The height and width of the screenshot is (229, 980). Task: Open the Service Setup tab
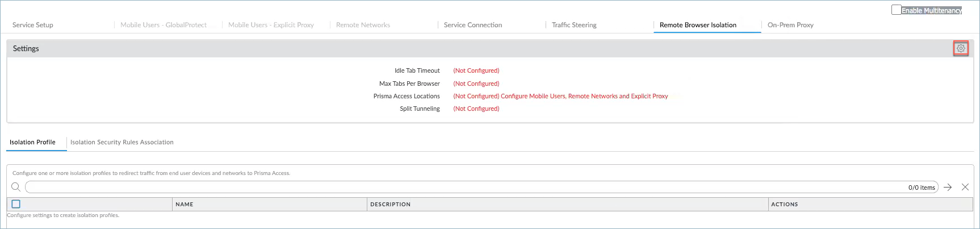(x=33, y=25)
